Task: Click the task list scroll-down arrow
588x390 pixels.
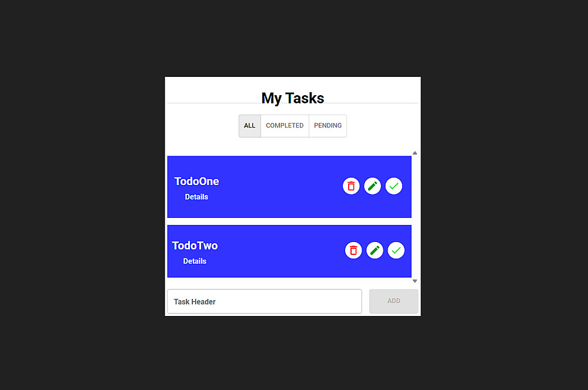Action: [415, 281]
